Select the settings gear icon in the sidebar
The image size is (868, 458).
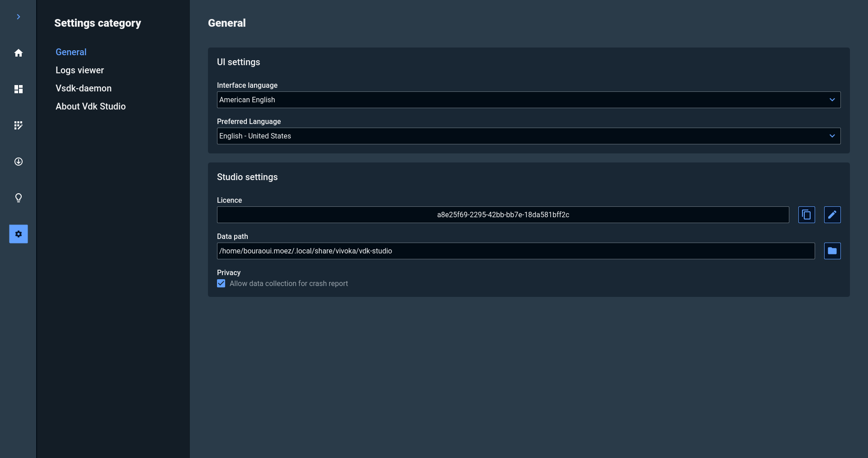tap(19, 234)
